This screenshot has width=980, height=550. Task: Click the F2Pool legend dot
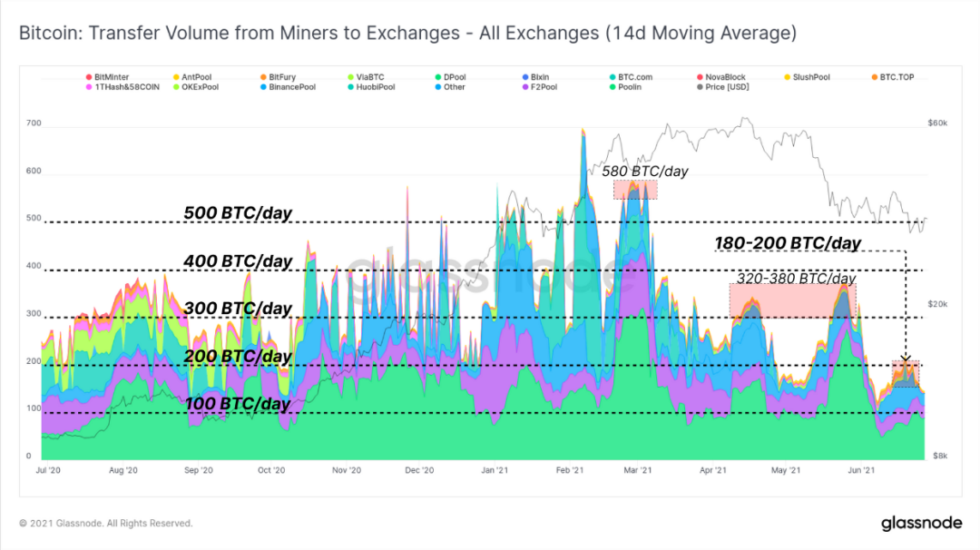coord(525,87)
